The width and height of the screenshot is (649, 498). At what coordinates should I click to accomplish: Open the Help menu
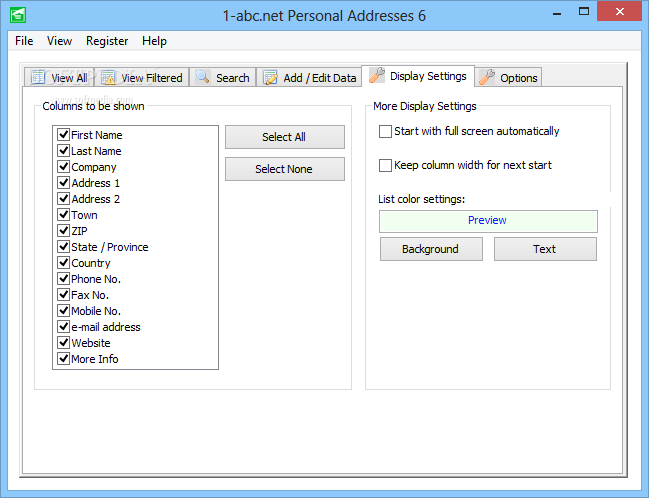154,41
